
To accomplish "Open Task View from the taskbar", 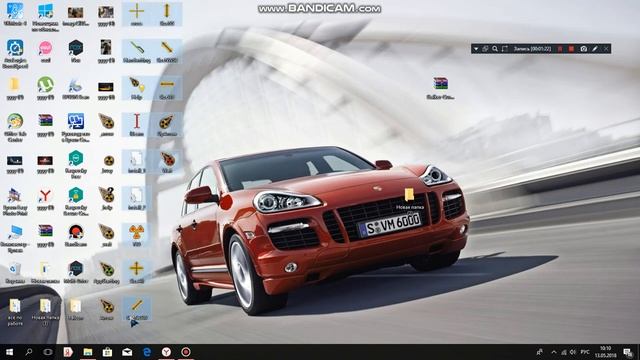I will [48, 352].
